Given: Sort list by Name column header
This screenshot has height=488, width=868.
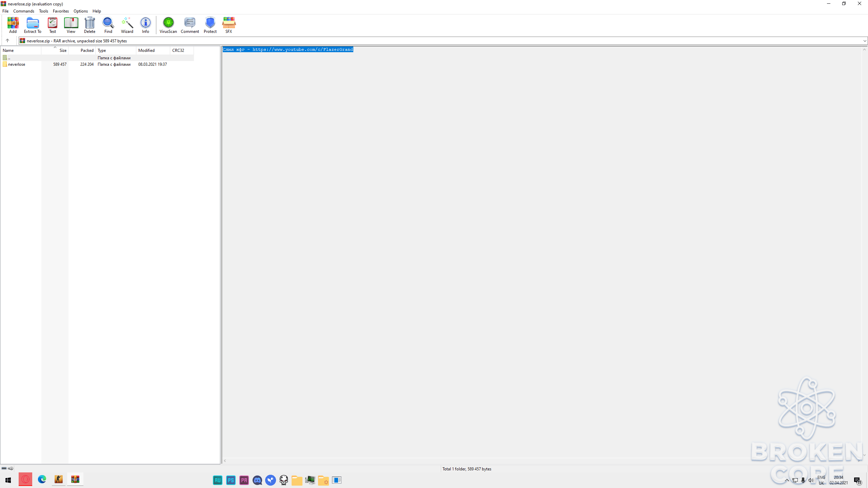Looking at the screenshot, I should (x=21, y=50).
